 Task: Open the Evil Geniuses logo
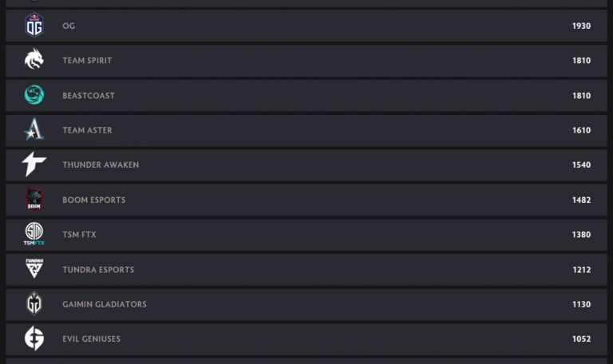point(34,339)
